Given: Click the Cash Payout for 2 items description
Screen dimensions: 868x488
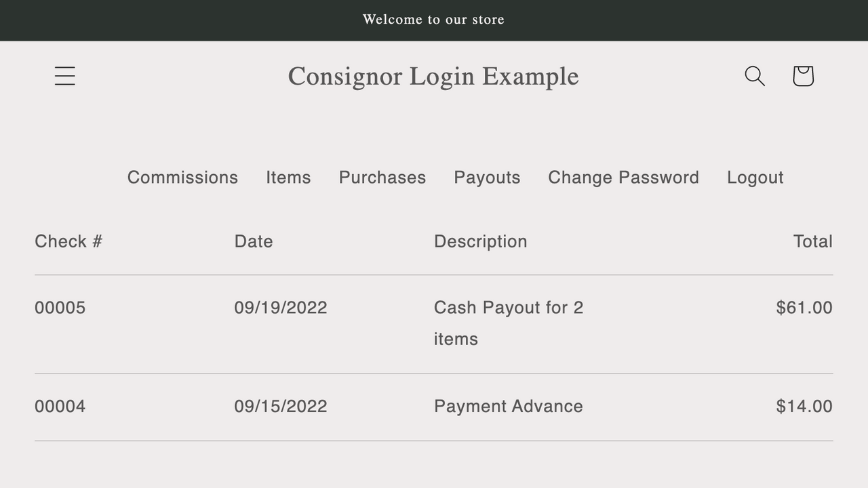Looking at the screenshot, I should click(509, 323).
